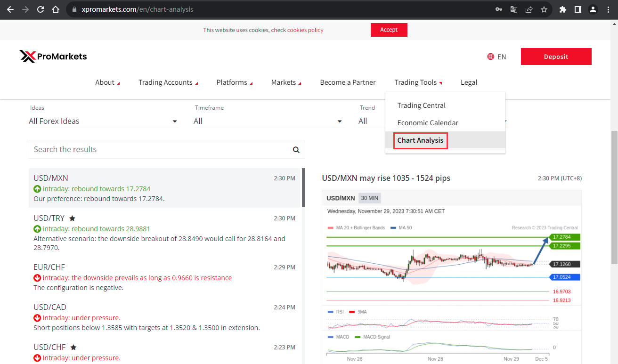Viewport: 618px width, 364px height.
Task: Click the browser home icon
Action: click(x=56, y=9)
